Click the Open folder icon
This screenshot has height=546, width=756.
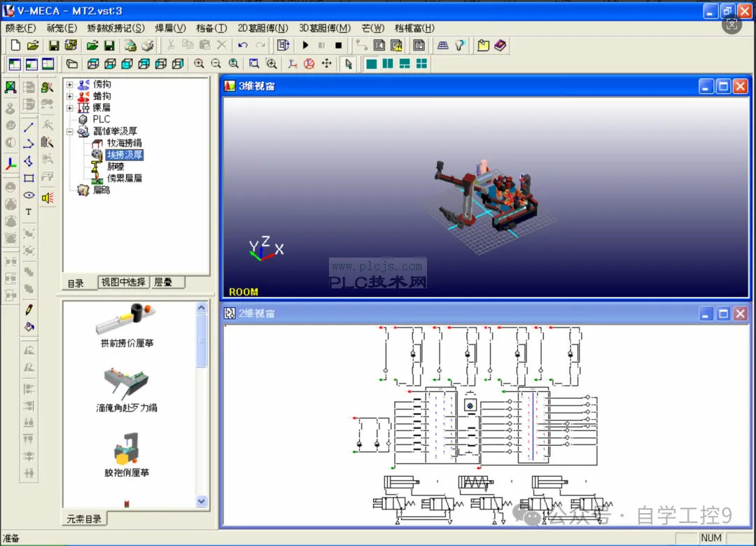(x=33, y=45)
